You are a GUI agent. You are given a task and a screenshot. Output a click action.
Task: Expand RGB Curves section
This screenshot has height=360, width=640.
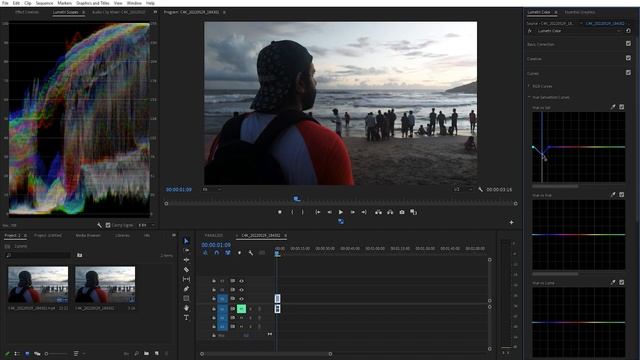[529, 86]
